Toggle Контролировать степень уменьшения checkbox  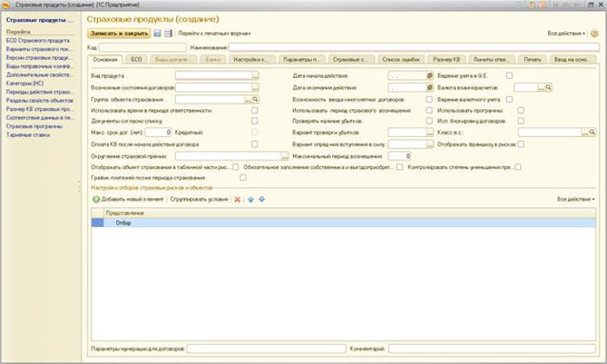(x=518, y=167)
